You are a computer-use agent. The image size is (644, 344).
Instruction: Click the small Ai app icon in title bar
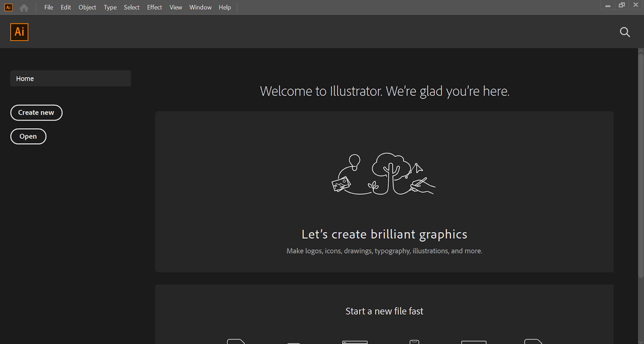(8, 8)
